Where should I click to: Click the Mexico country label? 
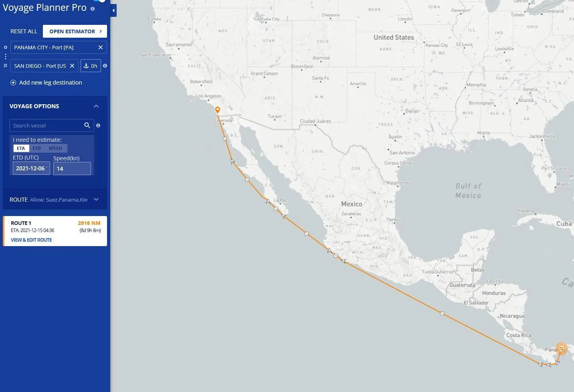coord(352,204)
